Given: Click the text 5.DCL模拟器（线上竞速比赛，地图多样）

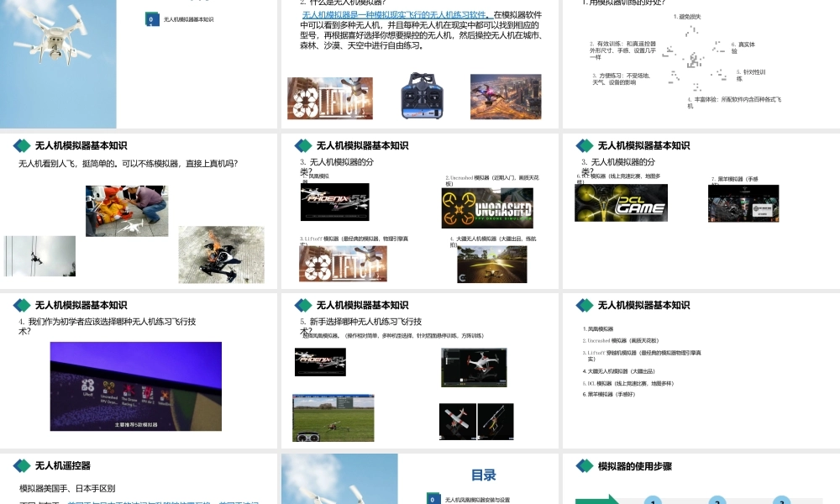Looking at the screenshot, I should pyautogui.click(x=627, y=384).
